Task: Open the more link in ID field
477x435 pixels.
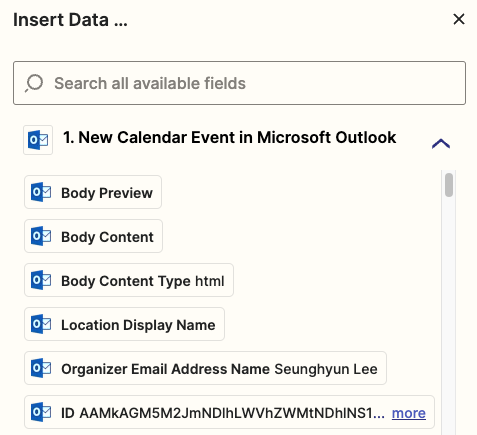Action: pyautogui.click(x=409, y=413)
